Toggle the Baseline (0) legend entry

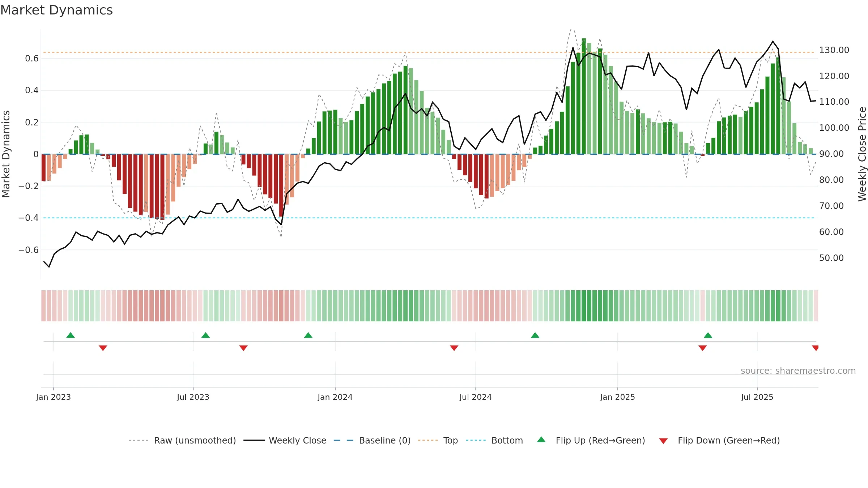click(x=372, y=440)
